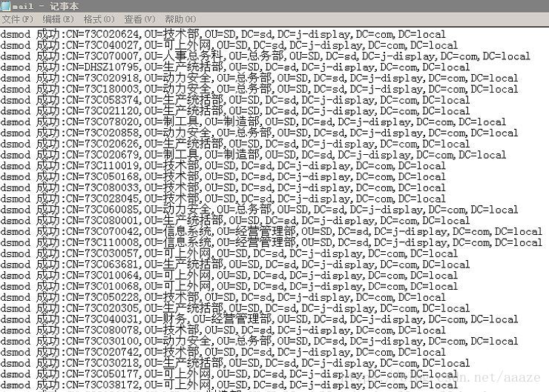Open the 格式(O) menu
549x392 pixels.
(x=99, y=19)
